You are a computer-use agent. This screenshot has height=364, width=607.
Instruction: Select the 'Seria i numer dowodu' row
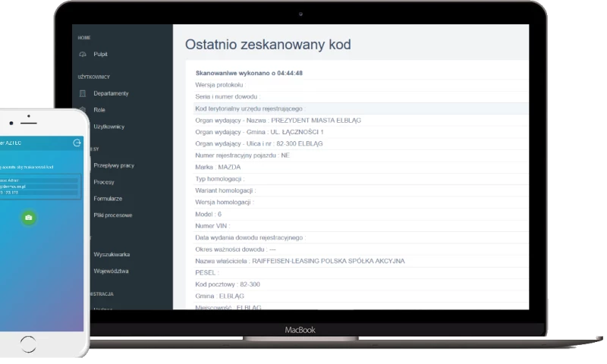pos(361,97)
